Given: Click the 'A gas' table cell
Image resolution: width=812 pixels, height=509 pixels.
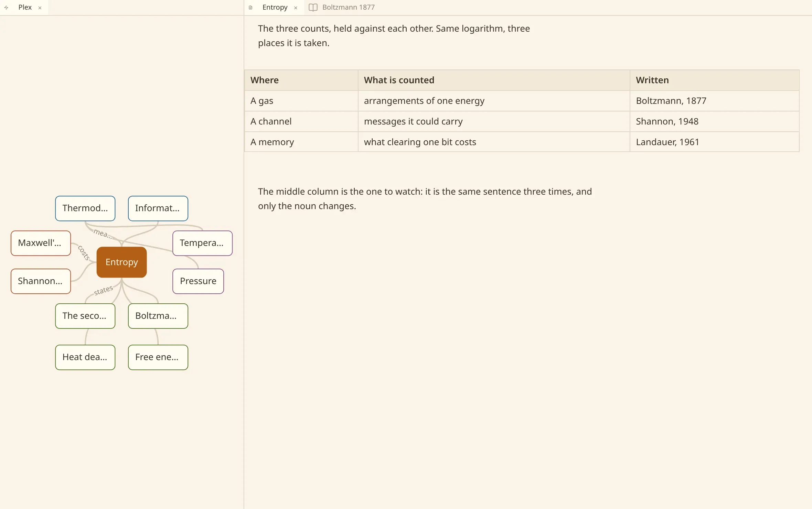Looking at the screenshot, I should click(x=301, y=101).
